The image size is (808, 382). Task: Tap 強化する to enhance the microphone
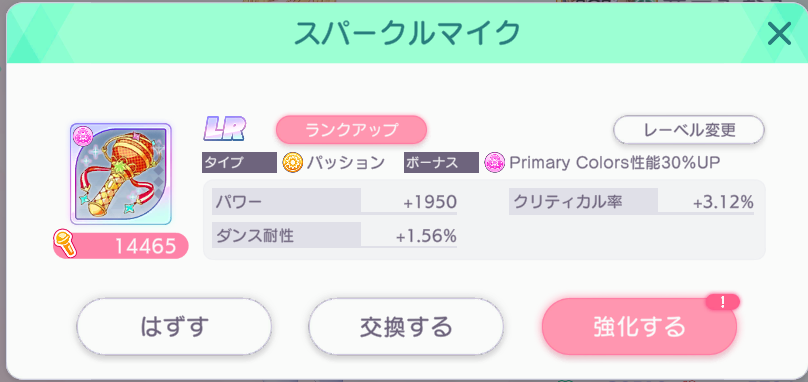(x=639, y=326)
